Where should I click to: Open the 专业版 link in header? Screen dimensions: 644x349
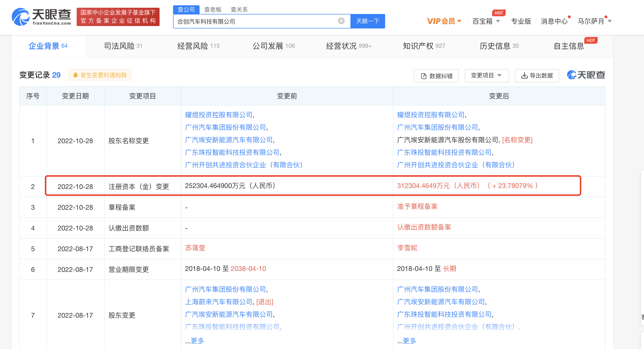point(521,21)
